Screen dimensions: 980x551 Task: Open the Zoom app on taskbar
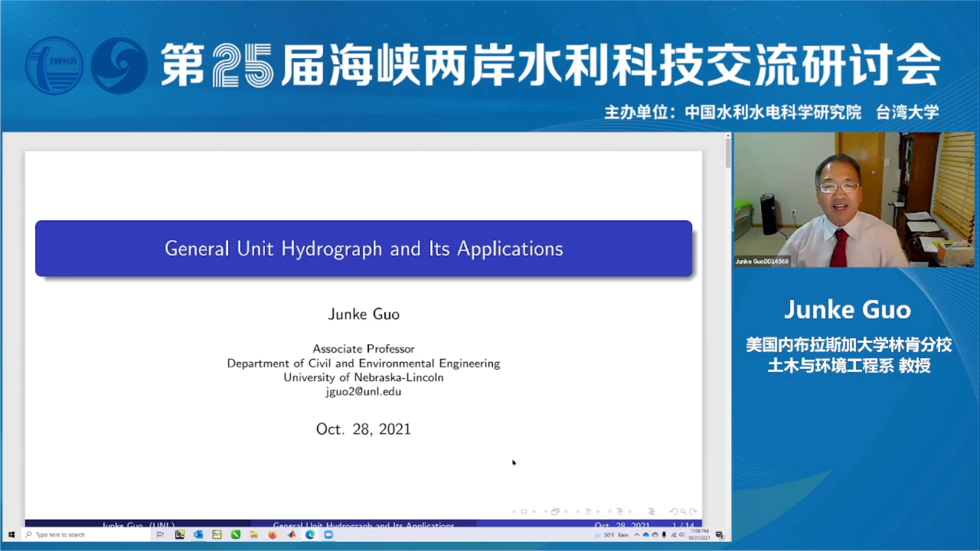(x=329, y=535)
